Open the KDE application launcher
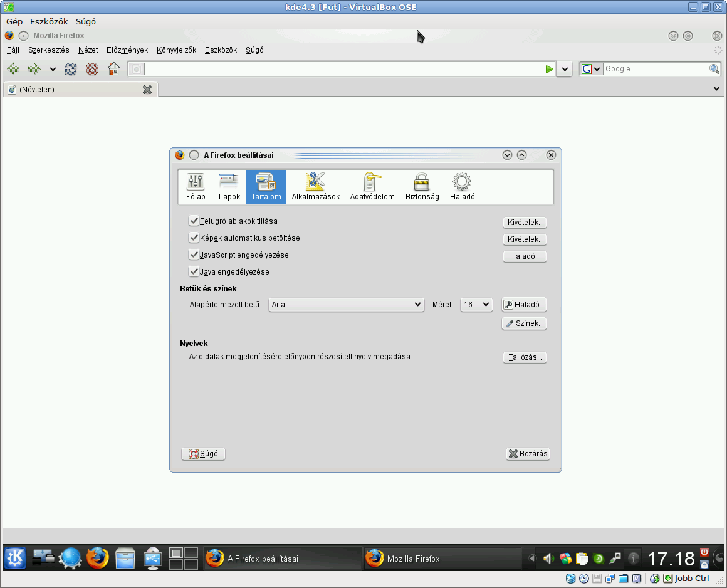 15,558
